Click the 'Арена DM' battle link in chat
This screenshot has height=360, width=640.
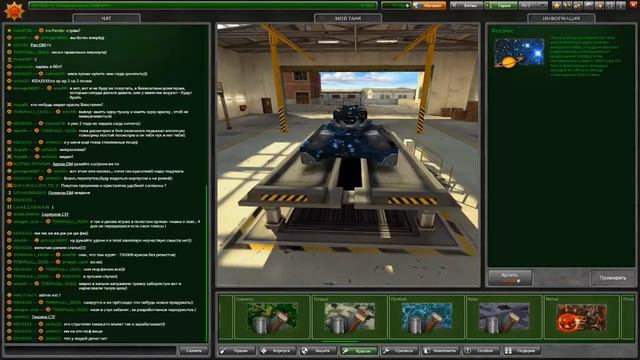(62, 164)
